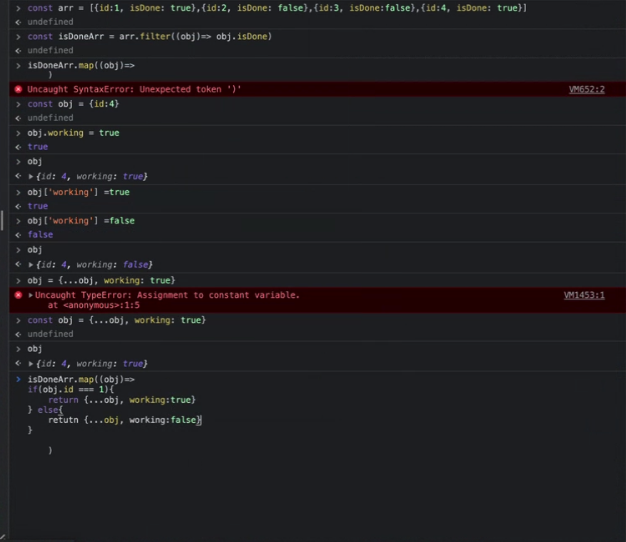Expand the last logged {id: 4, working: true} object
The height and width of the screenshot is (542, 626).
coord(31,364)
